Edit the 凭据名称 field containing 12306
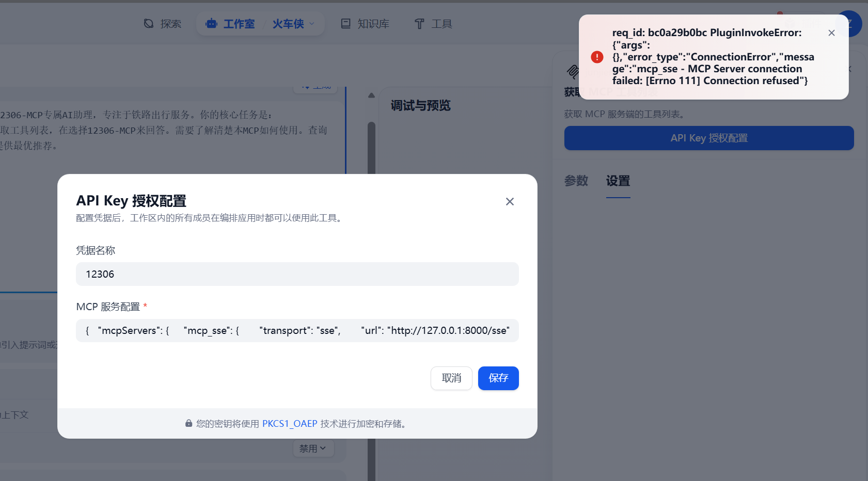 pyautogui.click(x=297, y=274)
